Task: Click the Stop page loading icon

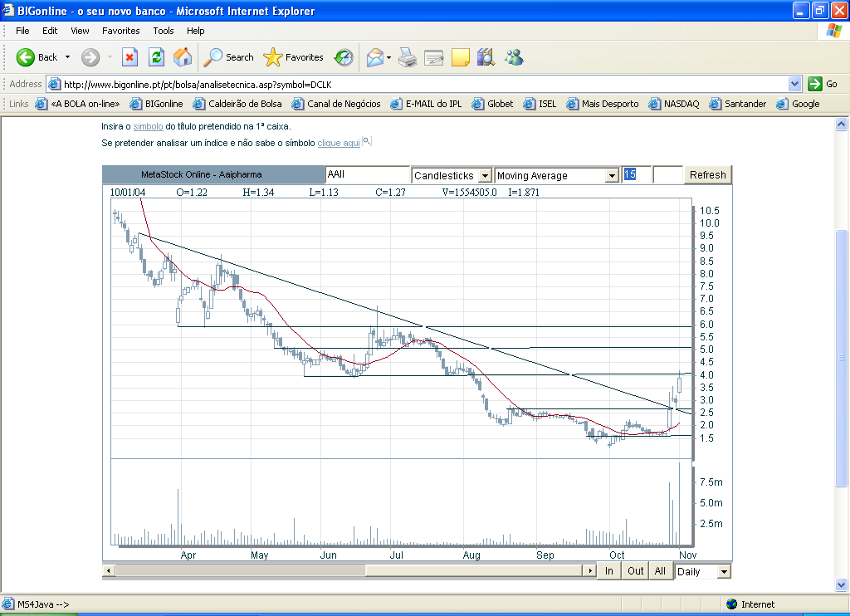Action: 129,57
